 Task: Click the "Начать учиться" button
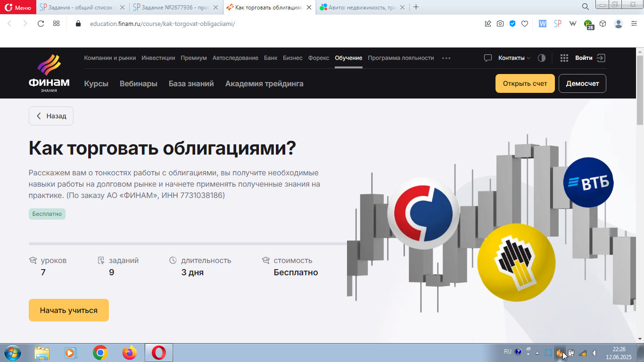click(69, 310)
